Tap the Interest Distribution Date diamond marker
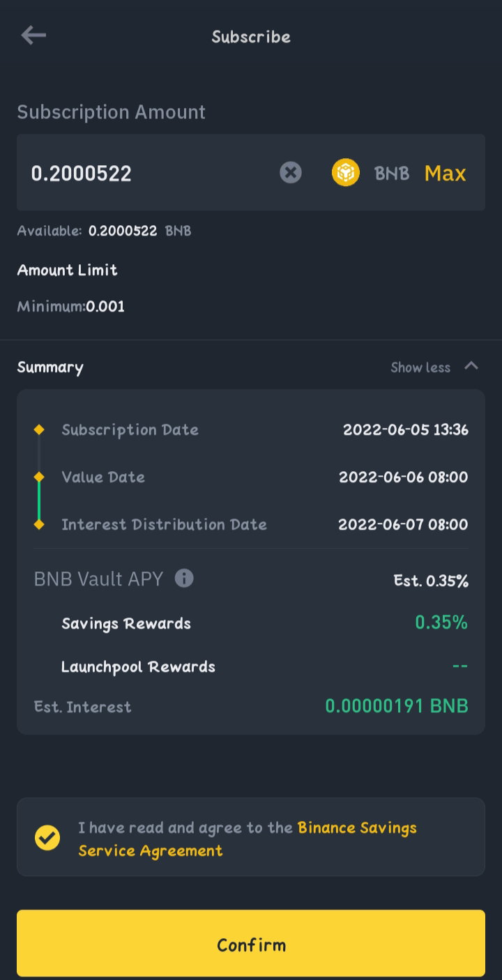Screen dimensions: 502x980 pyautogui.click(x=39, y=524)
